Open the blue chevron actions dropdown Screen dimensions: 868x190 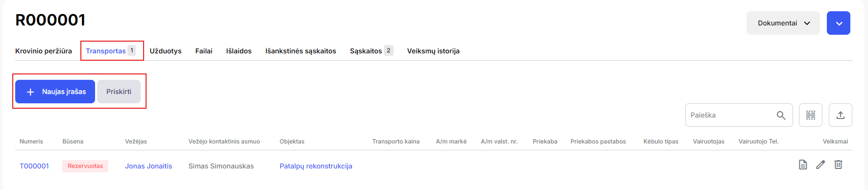tap(839, 23)
